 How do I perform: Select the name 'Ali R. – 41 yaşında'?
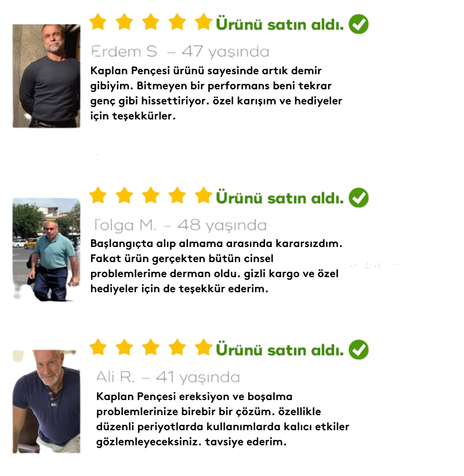point(168,377)
